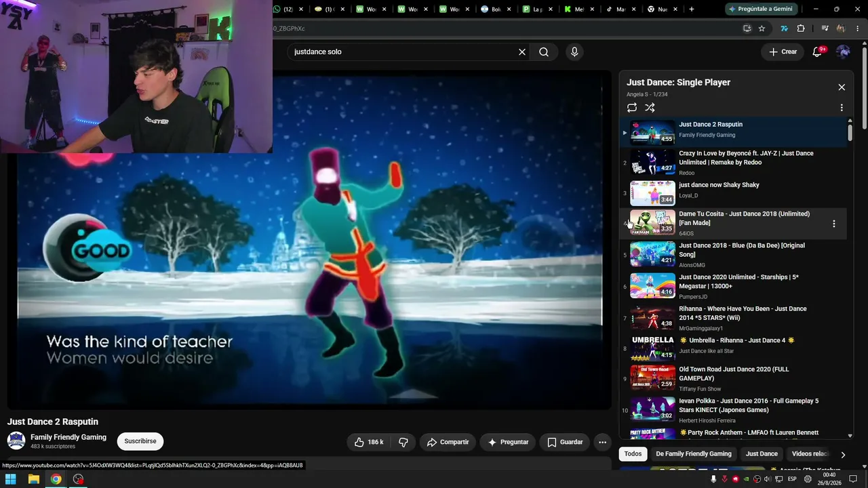Click the Preguntar button
The height and width of the screenshot is (488, 868).
508,442
